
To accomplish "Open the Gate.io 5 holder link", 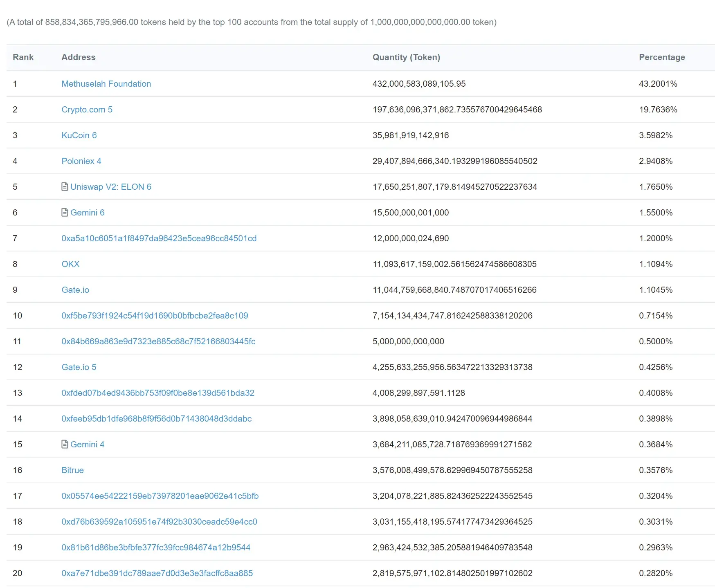I will click(x=79, y=367).
